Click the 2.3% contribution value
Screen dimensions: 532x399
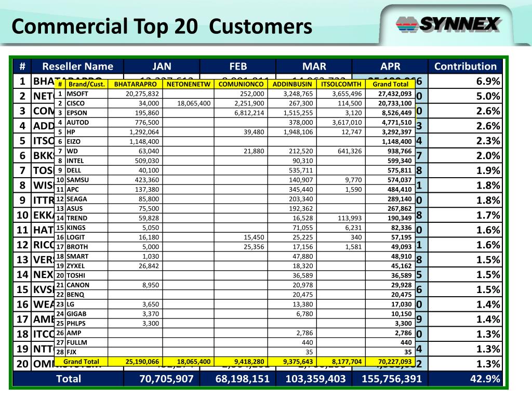pyautogui.click(x=488, y=141)
